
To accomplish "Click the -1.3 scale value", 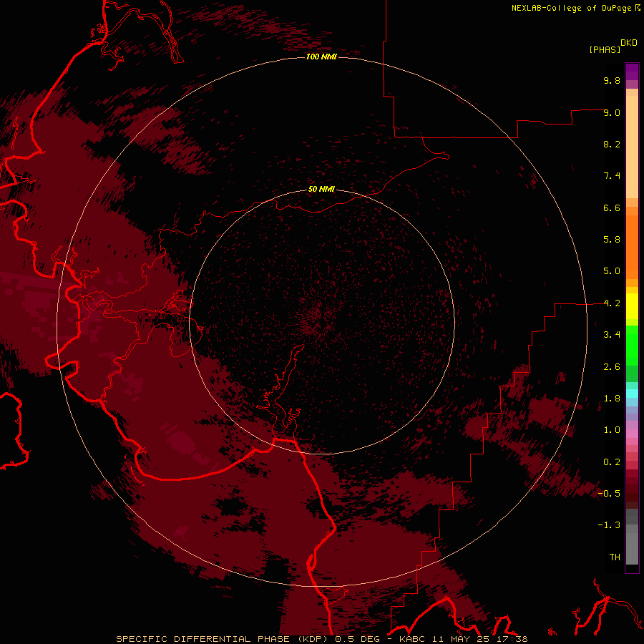I will [x=609, y=525].
